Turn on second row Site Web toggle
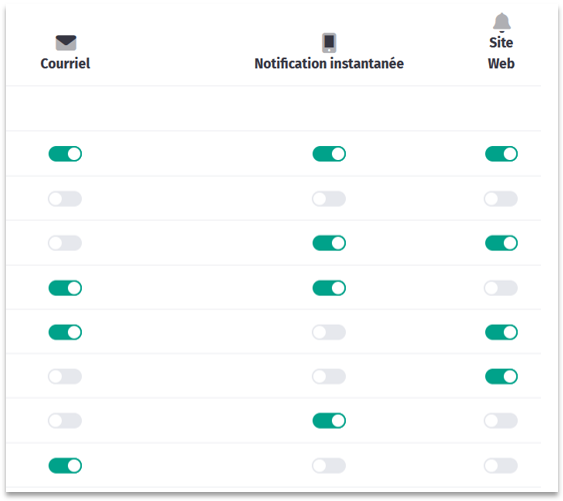This screenshot has width=563, height=501. tap(501, 199)
